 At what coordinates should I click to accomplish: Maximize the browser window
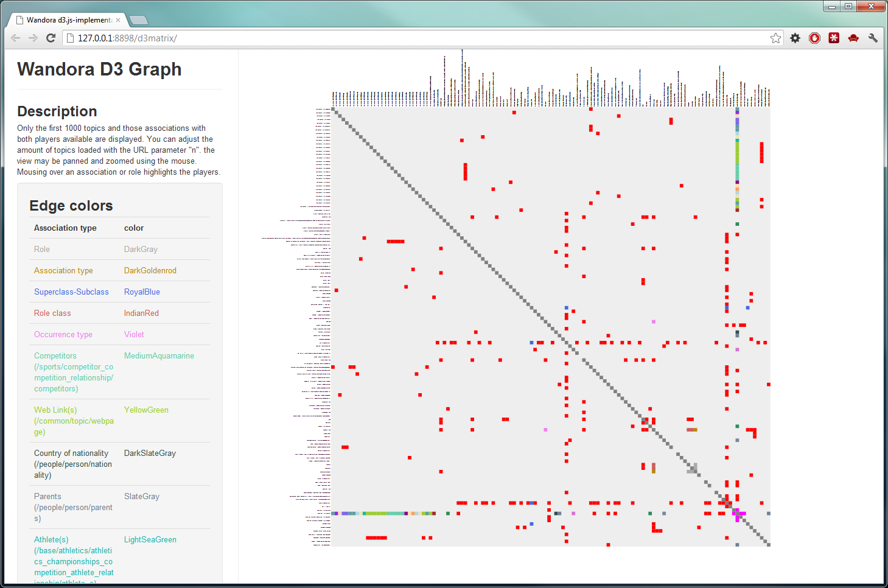click(x=848, y=6)
